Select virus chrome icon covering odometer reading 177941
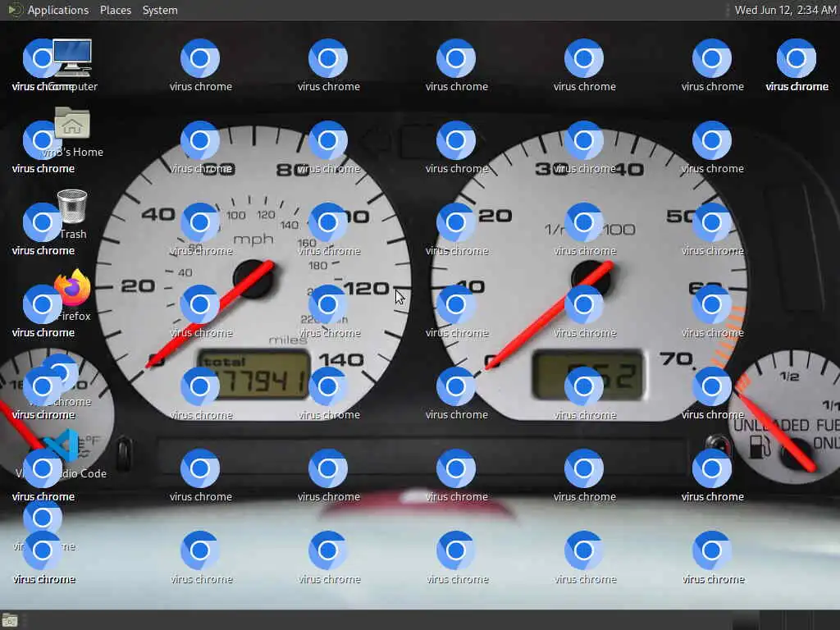Viewport: 840px width, 630px height. (200, 386)
